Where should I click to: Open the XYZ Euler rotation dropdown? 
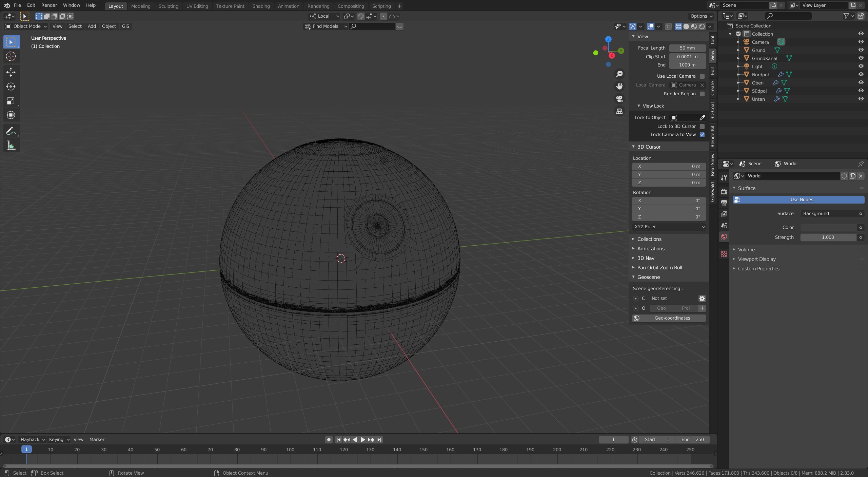[x=669, y=227]
